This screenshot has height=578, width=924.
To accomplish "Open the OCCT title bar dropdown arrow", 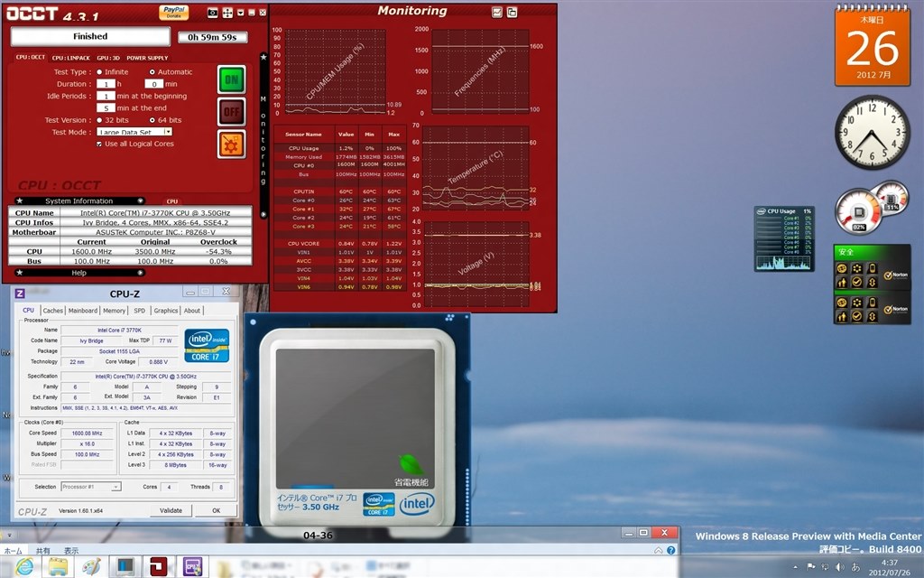I will (x=240, y=13).
